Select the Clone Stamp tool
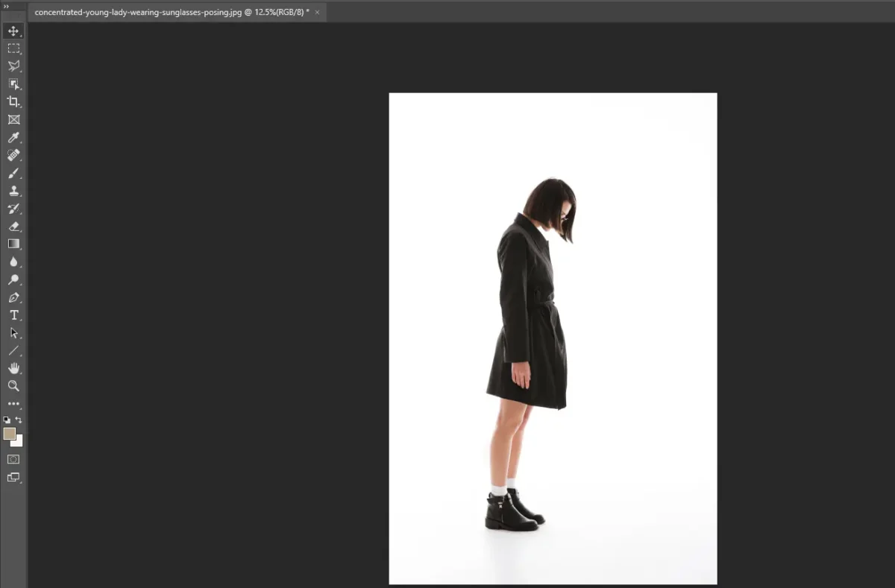 click(x=13, y=191)
